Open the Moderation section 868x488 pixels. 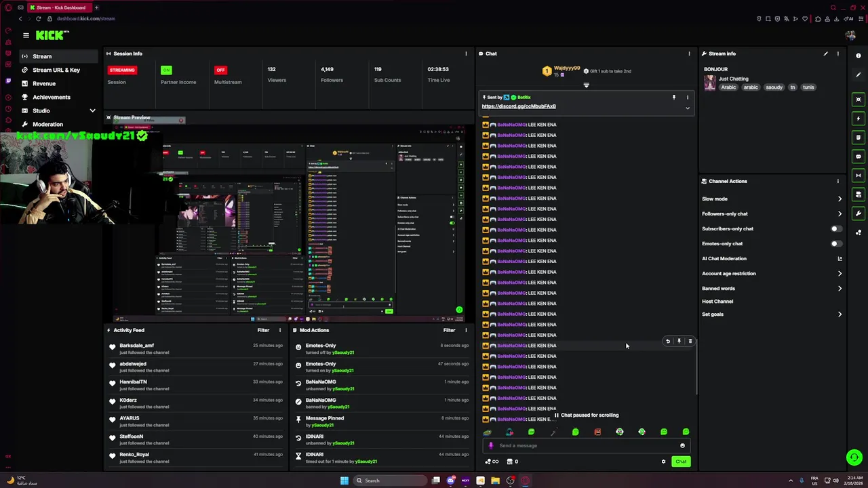[47, 124]
